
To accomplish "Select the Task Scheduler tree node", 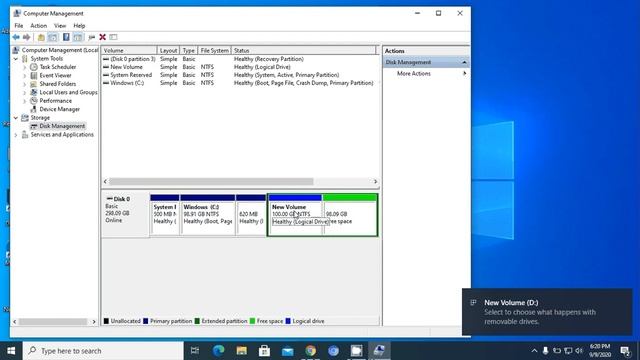I will (58, 67).
